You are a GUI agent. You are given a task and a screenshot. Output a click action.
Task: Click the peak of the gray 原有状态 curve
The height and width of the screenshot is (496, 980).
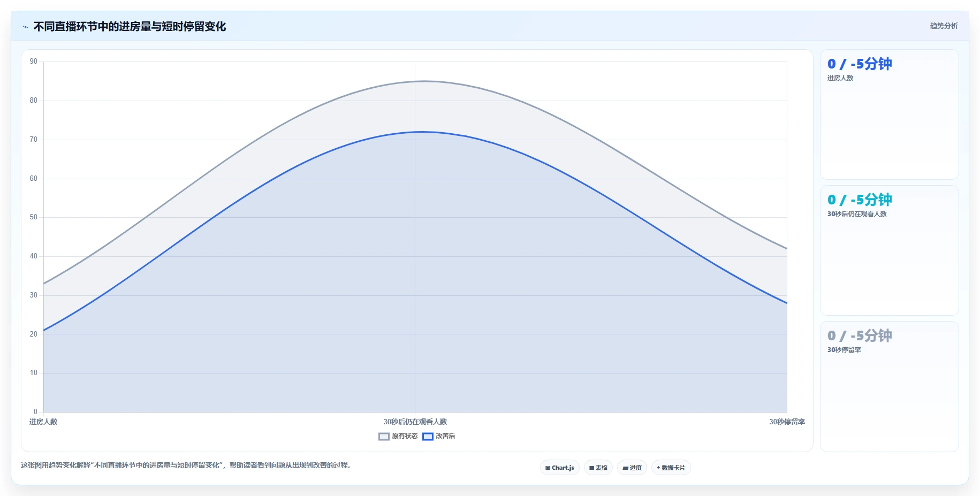click(x=424, y=81)
